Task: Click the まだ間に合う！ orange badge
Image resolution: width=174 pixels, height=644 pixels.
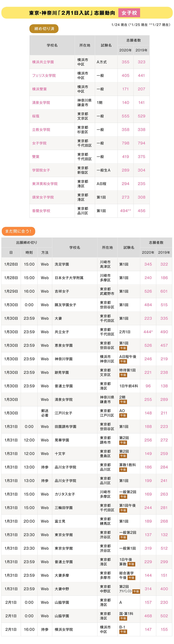Action: [18, 231]
